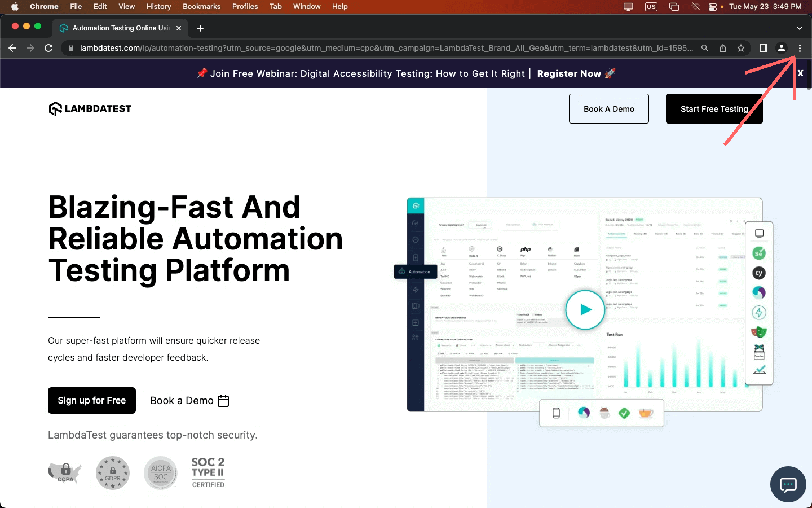Select the desktop monitor icon atop the sidebar
The width and height of the screenshot is (812, 508).
tap(759, 233)
